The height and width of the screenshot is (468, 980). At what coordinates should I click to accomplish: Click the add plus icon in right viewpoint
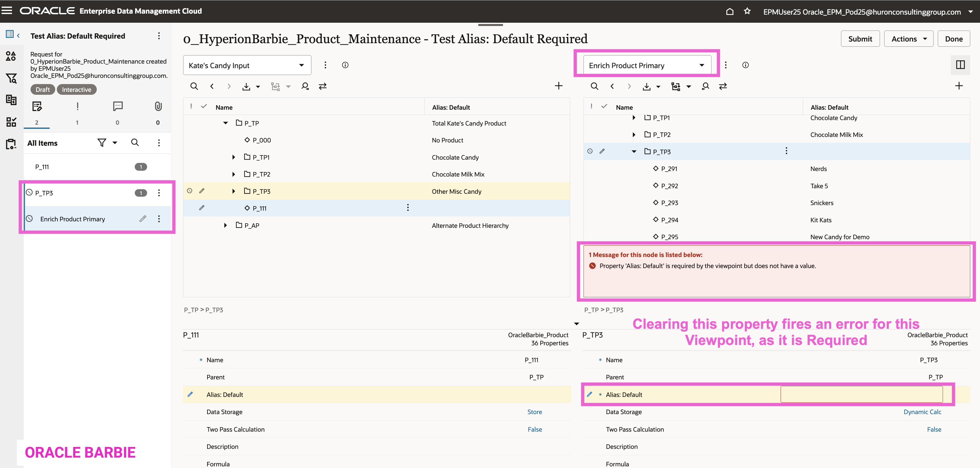(x=958, y=86)
